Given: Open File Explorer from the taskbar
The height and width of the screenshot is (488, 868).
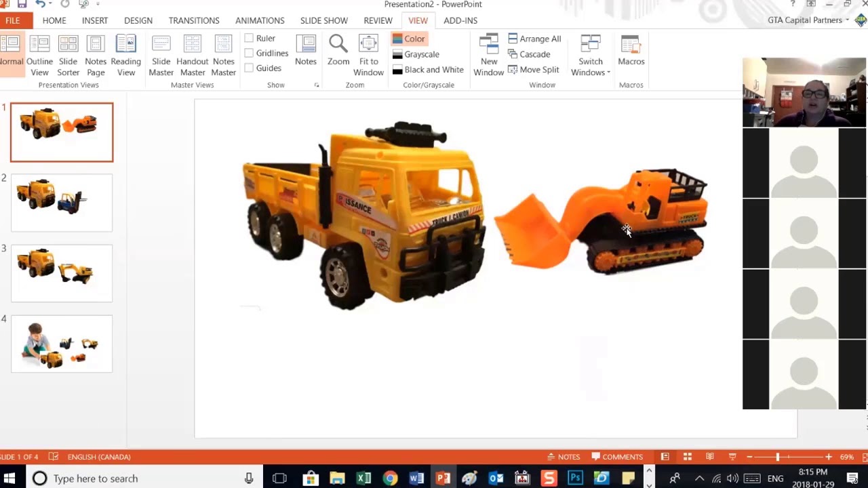Looking at the screenshot, I should pos(337,479).
